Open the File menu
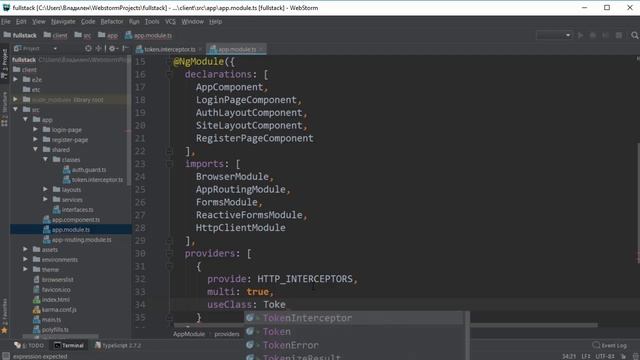This screenshot has height=360, width=640. coord(6,22)
